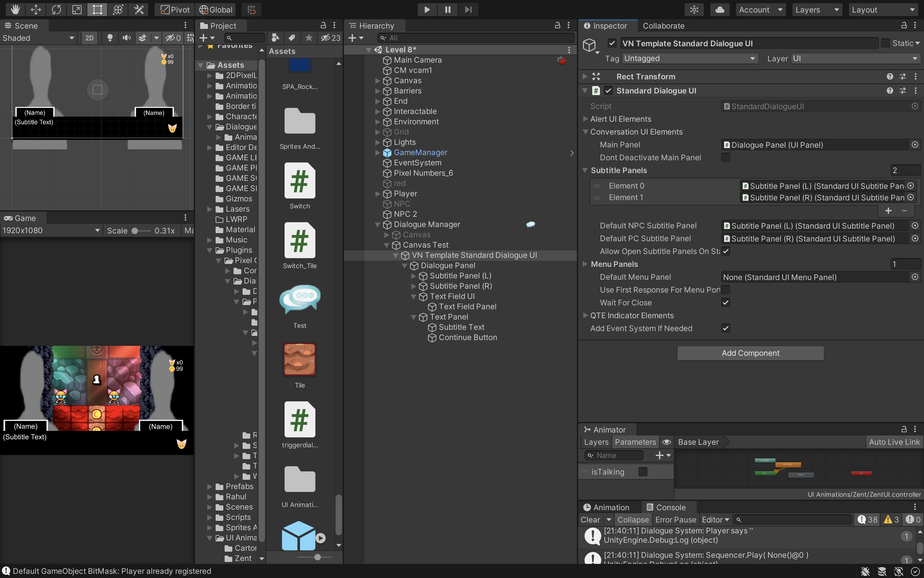Open the Animator Layers tab

click(596, 442)
